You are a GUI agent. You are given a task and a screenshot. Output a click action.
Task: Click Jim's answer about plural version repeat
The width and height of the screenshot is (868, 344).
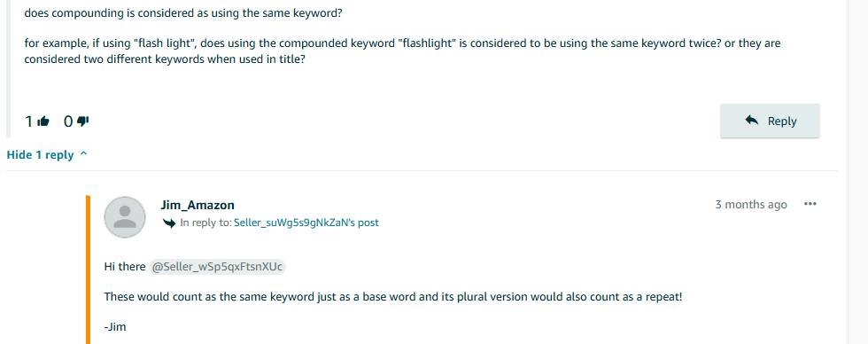click(393, 297)
